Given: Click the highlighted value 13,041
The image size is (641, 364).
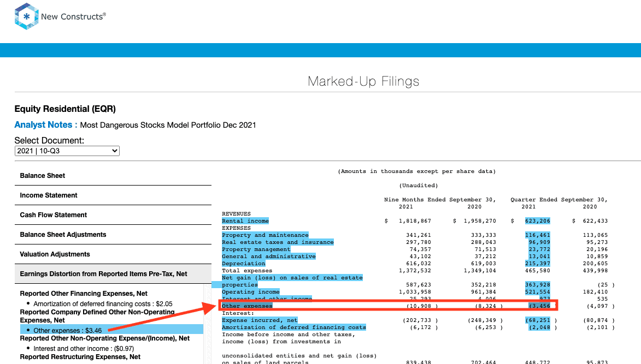Looking at the screenshot, I should (539, 256).
